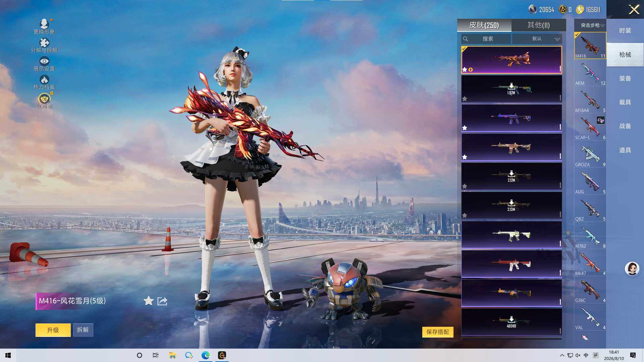This screenshot has height=362, width=644.
Task: Download the 480KB skin
Action: (511, 322)
